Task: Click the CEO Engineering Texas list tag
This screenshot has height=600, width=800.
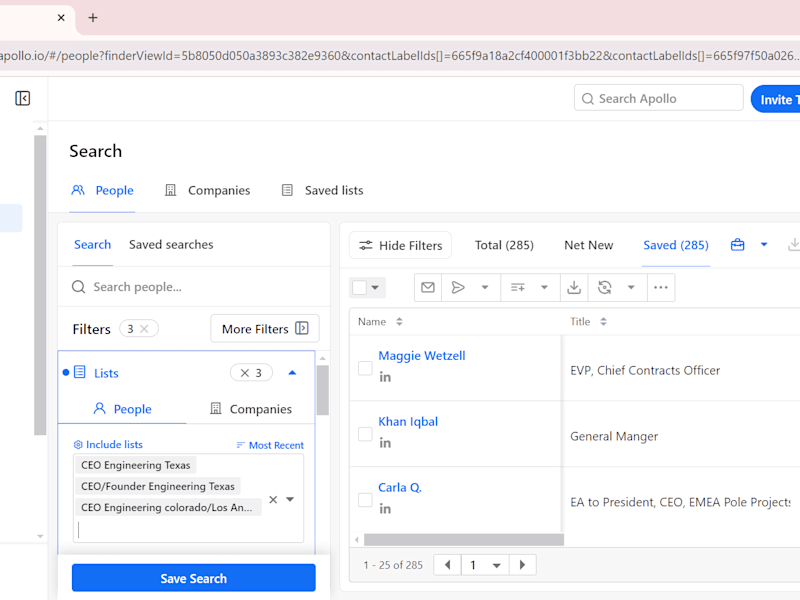Action: coord(136,465)
